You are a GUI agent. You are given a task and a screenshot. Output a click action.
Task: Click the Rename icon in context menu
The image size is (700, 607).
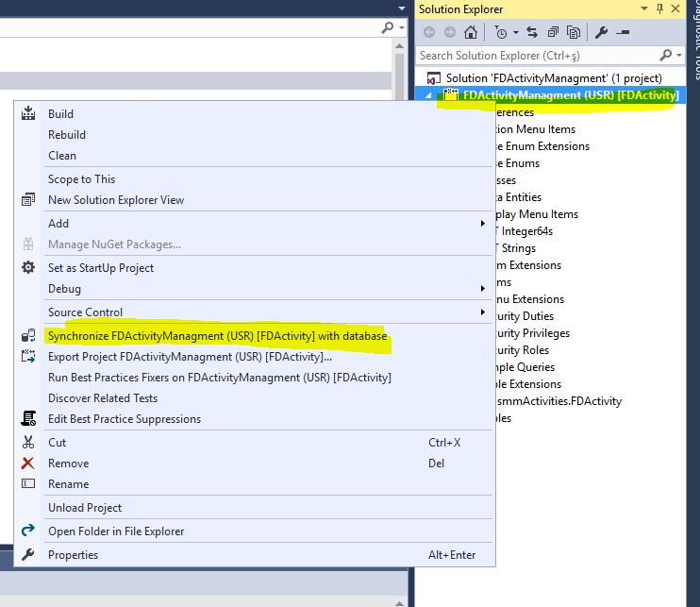click(28, 483)
